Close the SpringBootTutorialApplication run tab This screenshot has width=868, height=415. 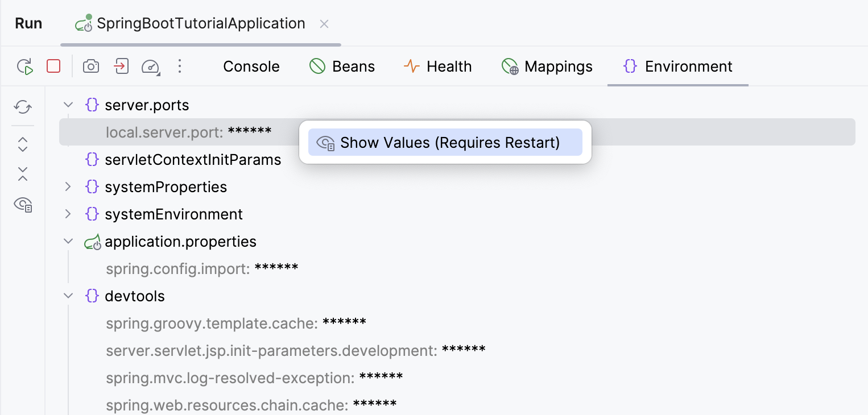point(324,24)
